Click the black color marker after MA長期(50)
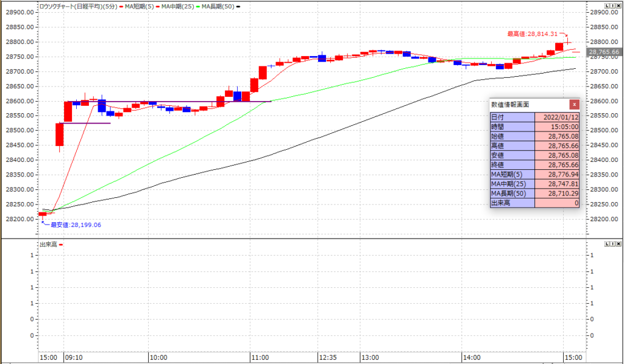The image size is (624, 364). (x=238, y=6)
